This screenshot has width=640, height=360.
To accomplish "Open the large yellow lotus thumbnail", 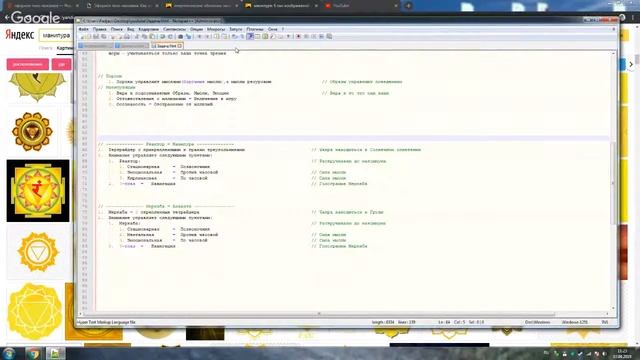I will (35, 312).
